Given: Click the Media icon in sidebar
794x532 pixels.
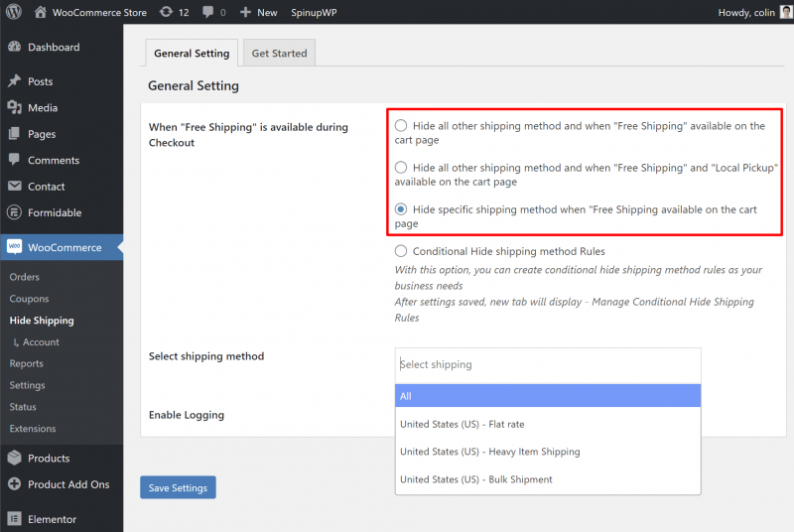Looking at the screenshot, I should tap(14, 107).
